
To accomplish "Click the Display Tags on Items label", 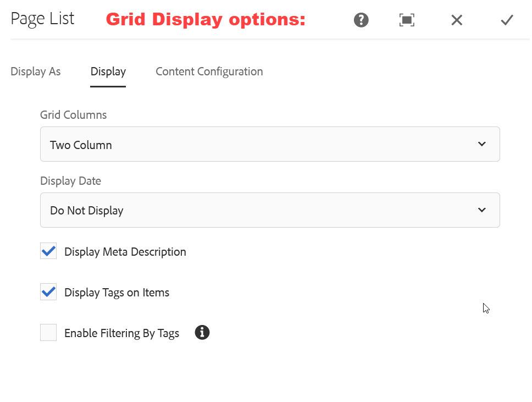I will (117, 293).
